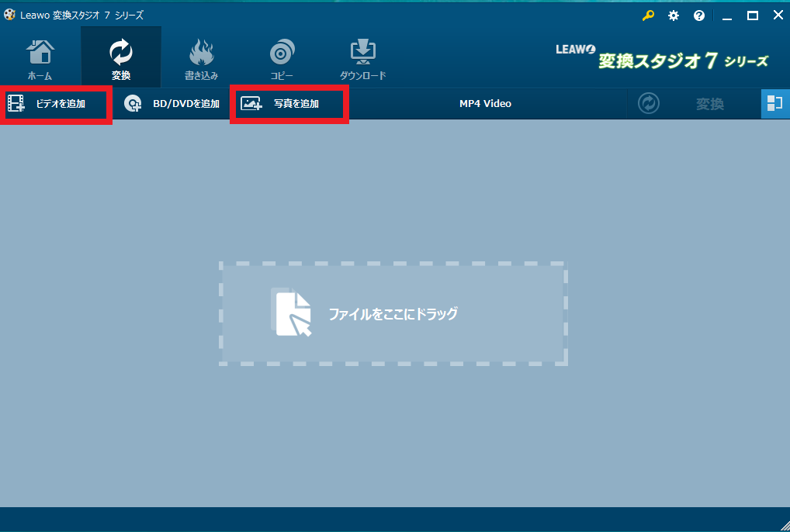Screen dimensions: 790x532
Task: Click the ビデオを追加 add video button
Action: pos(56,104)
